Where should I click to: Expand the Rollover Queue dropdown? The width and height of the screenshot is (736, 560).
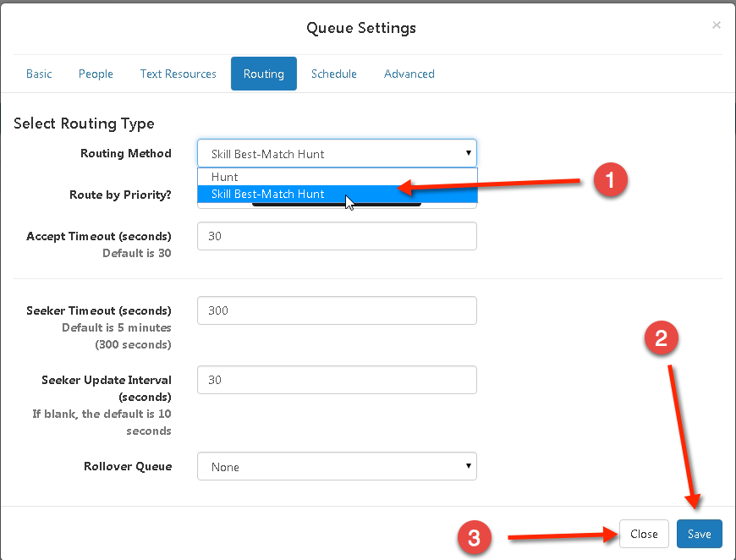coord(337,466)
